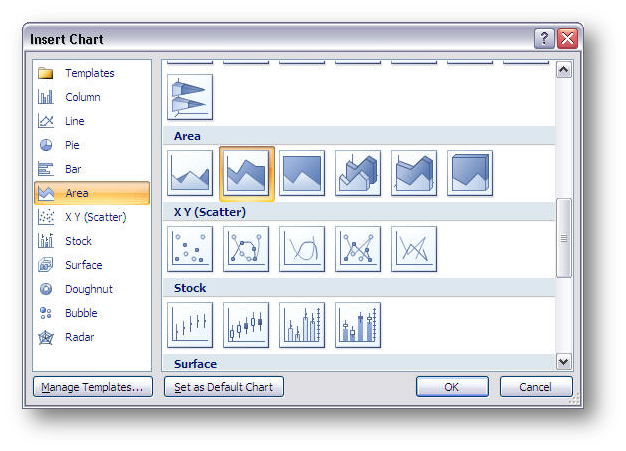Viewport: 626px width, 451px height.
Task: Pick the 100% Stacked Area chart
Action: point(302,172)
